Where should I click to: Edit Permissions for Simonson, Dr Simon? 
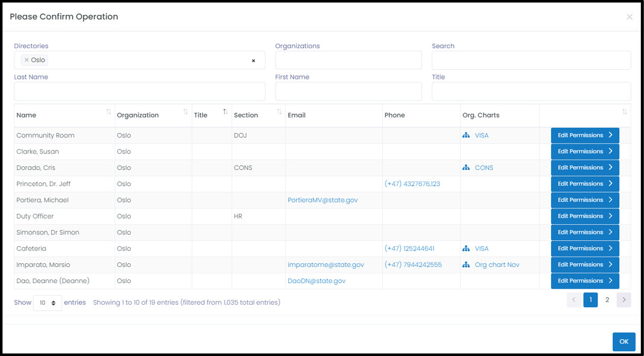(585, 233)
